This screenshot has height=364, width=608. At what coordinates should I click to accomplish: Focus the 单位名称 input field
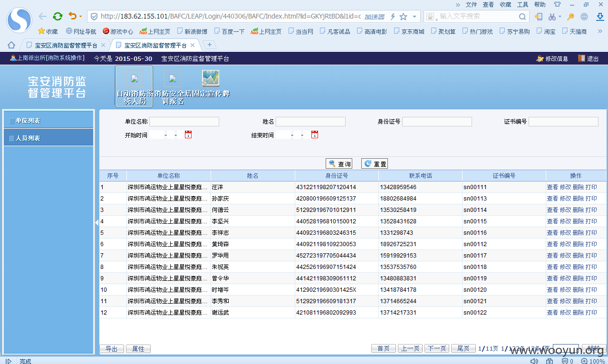(x=184, y=122)
